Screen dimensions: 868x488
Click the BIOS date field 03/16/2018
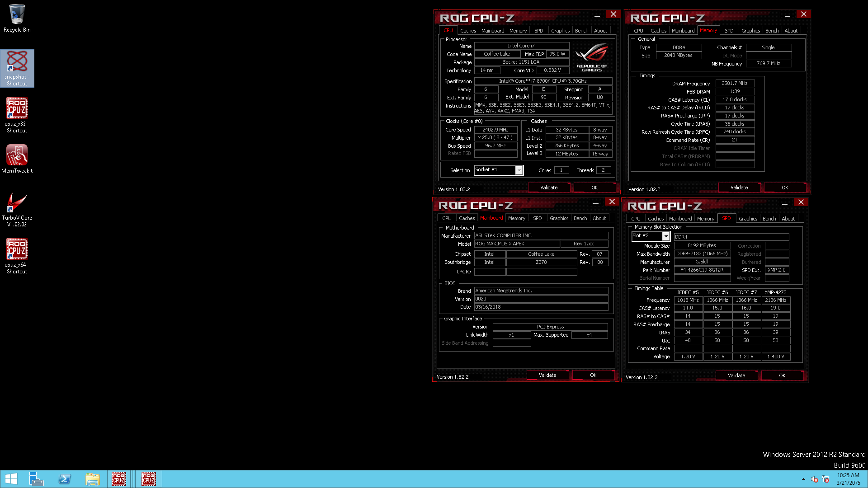tap(541, 307)
